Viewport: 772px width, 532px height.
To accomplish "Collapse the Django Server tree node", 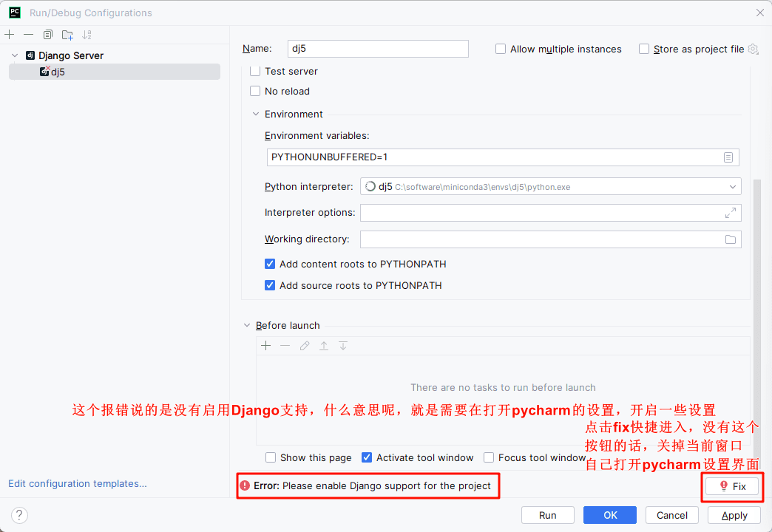I will coord(15,55).
